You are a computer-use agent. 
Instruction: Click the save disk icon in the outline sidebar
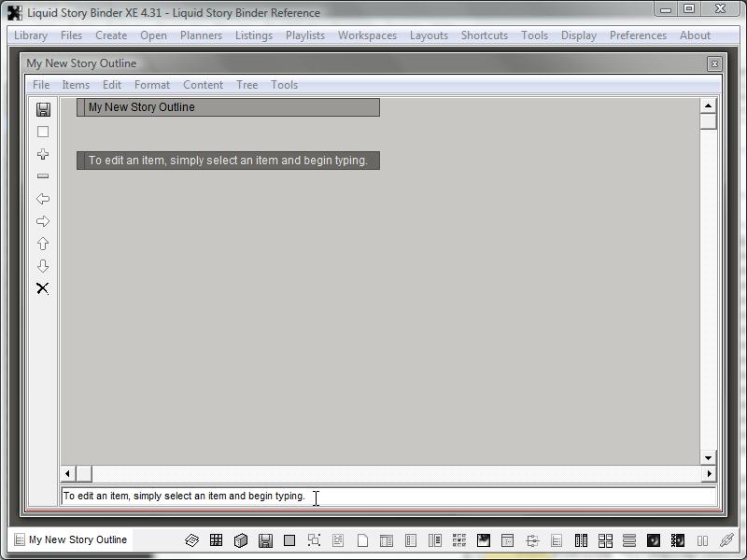pos(43,109)
